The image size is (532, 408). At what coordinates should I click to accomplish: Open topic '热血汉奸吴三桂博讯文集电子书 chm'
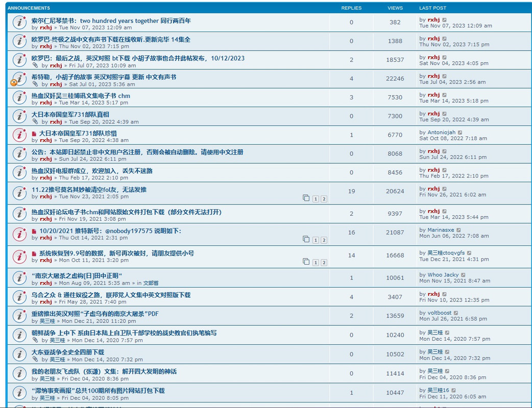pyautogui.click(x=81, y=96)
